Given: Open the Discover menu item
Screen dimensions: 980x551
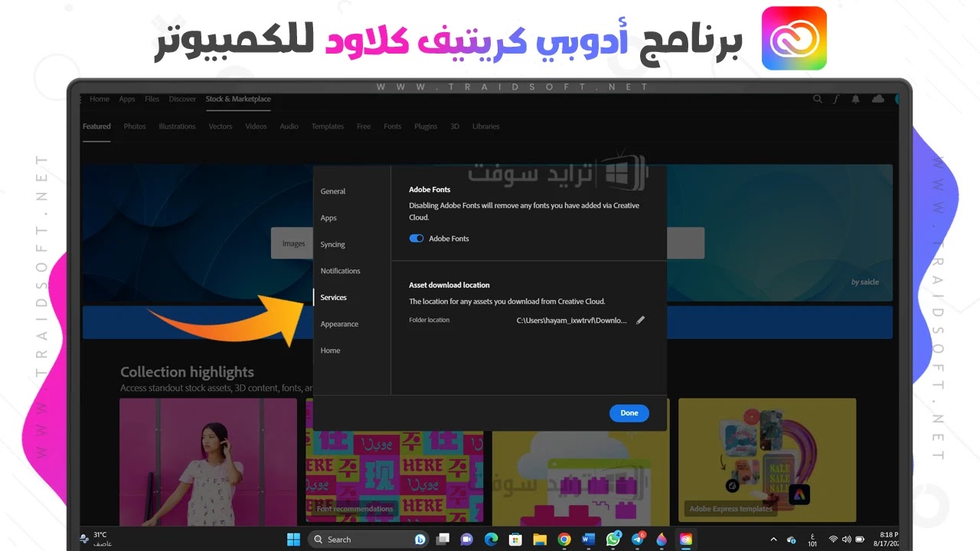Looking at the screenshot, I should pyautogui.click(x=182, y=99).
